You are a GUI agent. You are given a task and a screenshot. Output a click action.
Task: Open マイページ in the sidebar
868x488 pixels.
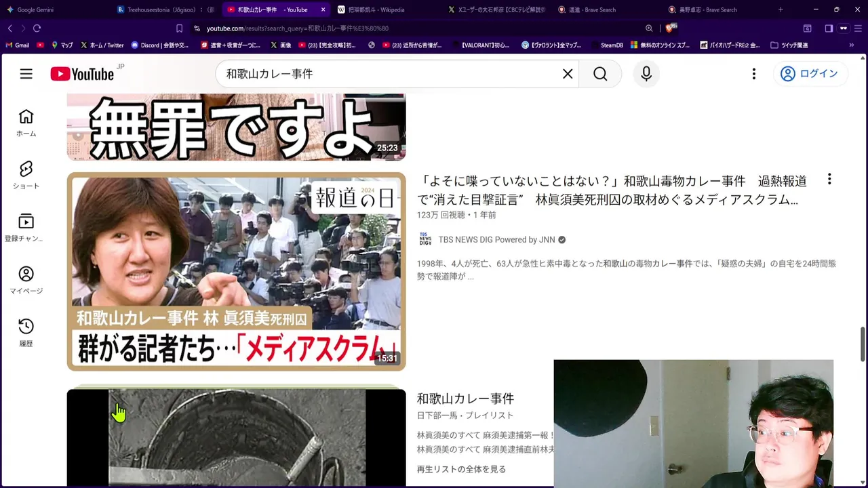pyautogui.click(x=26, y=280)
